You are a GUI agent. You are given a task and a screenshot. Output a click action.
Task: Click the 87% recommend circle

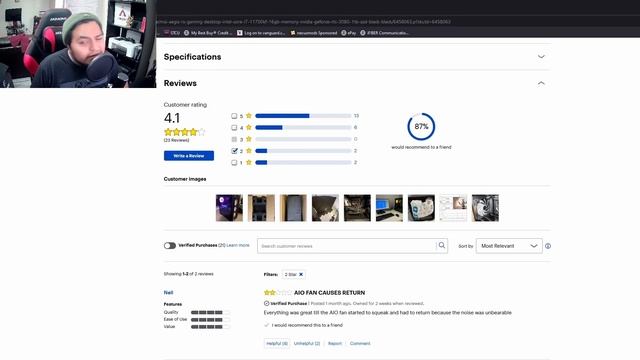click(x=421, y=127)
